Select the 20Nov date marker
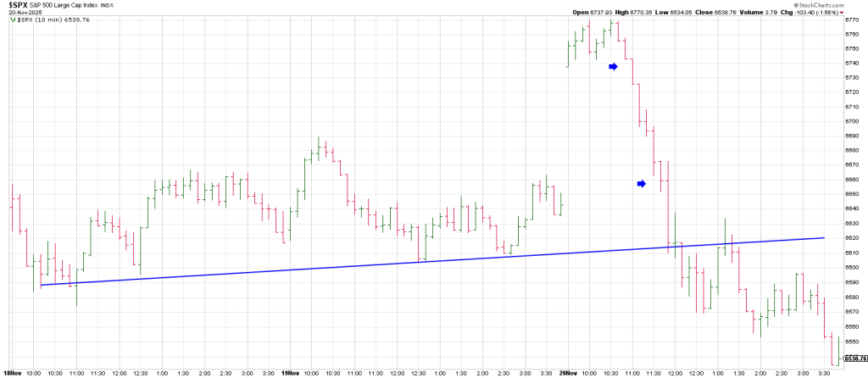 pos(569,371)
